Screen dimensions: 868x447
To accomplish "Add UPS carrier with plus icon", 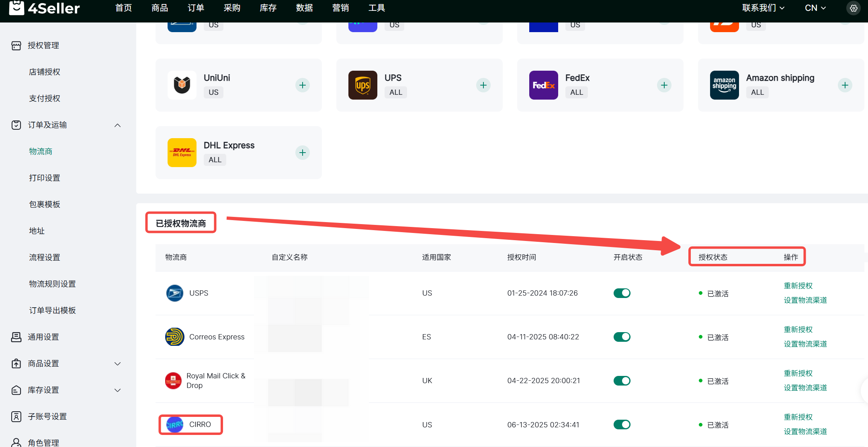I will [x=483, y=85].
